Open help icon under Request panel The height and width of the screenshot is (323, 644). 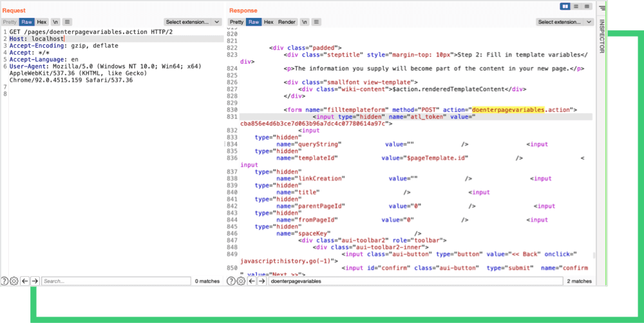(x=5, y=281)
